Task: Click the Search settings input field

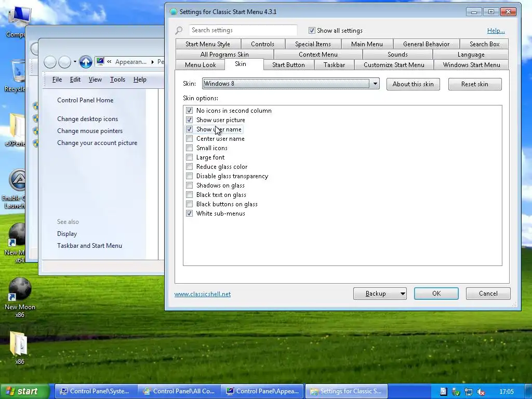Action: tap(243, 30)
